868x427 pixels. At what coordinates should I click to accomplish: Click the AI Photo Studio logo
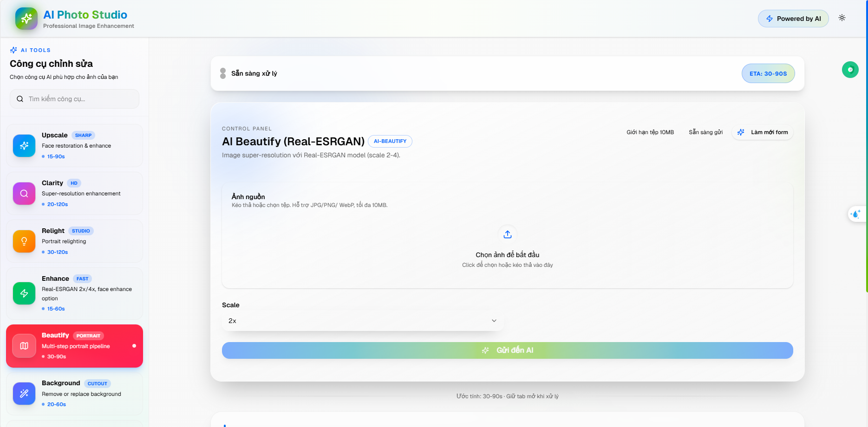(x=26, y=19)
